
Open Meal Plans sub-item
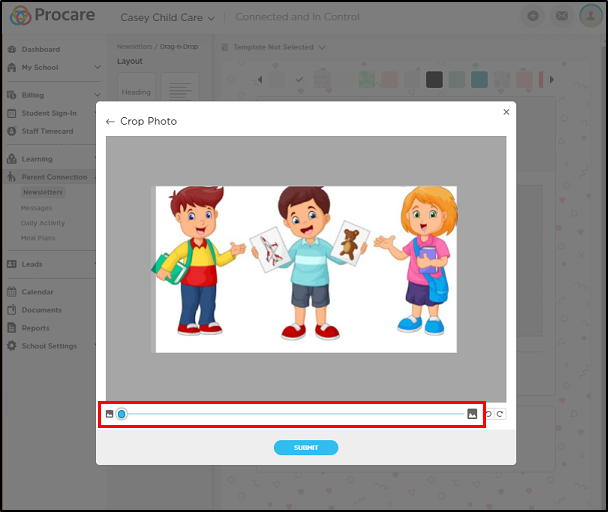pyautogui.click(x=38, y=238)
